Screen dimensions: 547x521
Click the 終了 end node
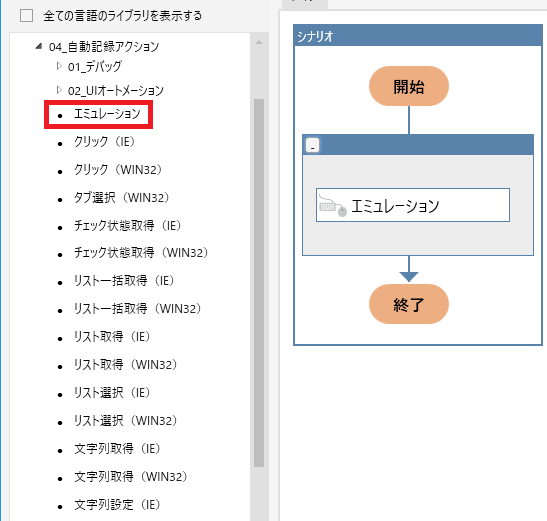point(409,304)
